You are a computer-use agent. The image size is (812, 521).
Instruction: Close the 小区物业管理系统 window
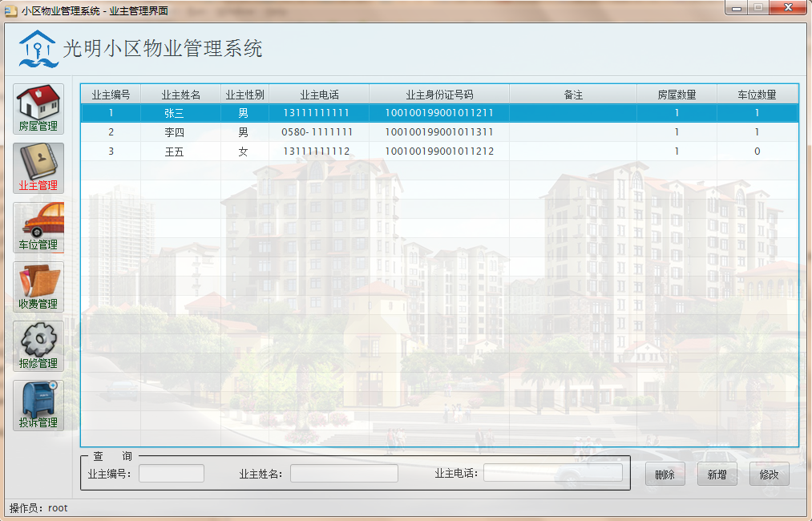tap(788, 8)
